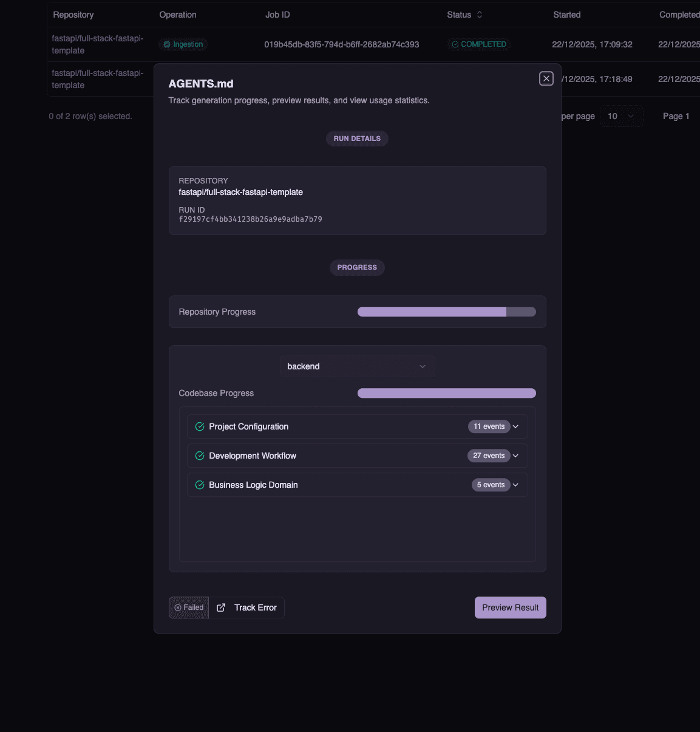The image size is (700, 732).
Task: Expand Project Configuration events chevron
Action: 515,426
